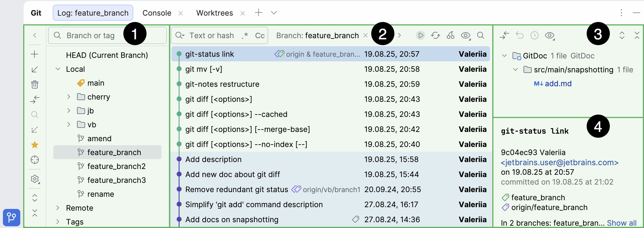Show more filters with right chevron

400,35
